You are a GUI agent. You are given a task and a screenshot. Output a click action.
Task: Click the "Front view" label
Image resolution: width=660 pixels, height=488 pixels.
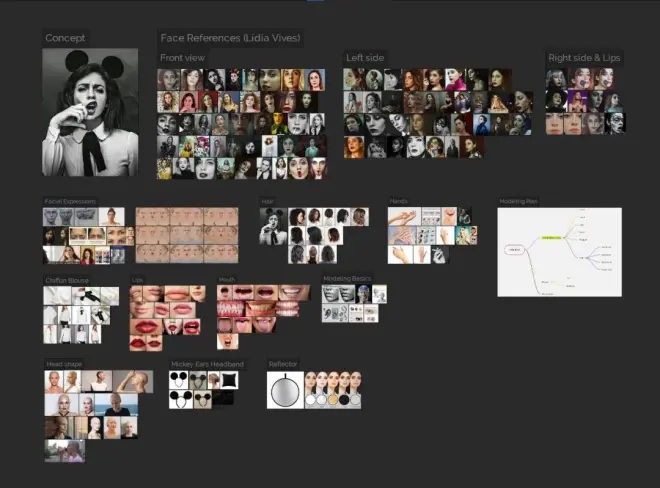pos(182,58)
